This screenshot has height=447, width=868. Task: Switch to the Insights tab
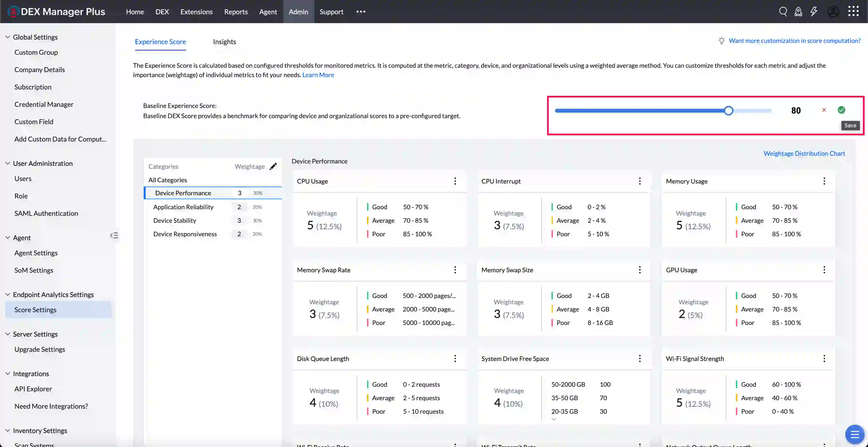(224, 42)
